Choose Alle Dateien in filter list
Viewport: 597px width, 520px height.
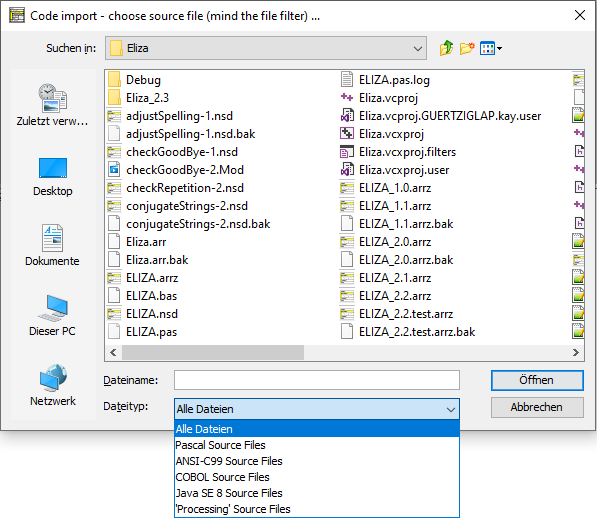(317, 429)
